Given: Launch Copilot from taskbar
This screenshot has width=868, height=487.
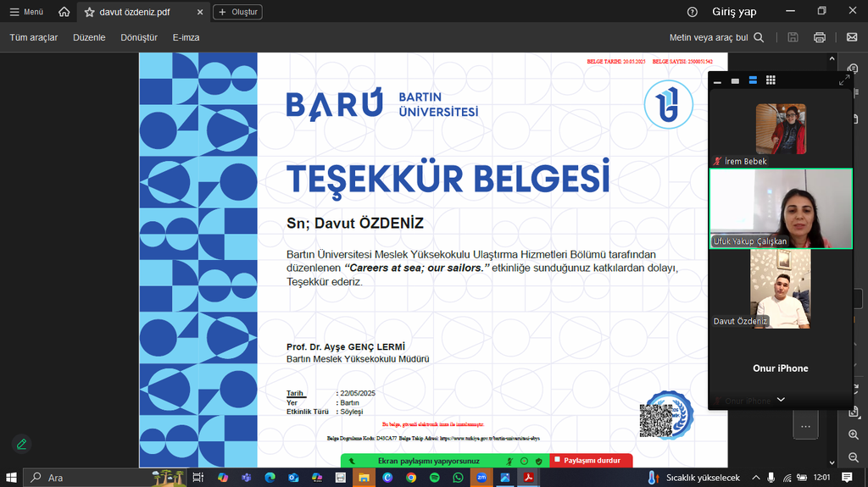Looking at the screenshot, I should point(223,477).
